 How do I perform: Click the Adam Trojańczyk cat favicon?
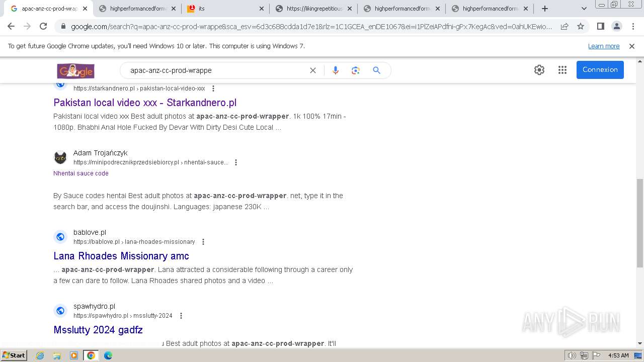60,157
